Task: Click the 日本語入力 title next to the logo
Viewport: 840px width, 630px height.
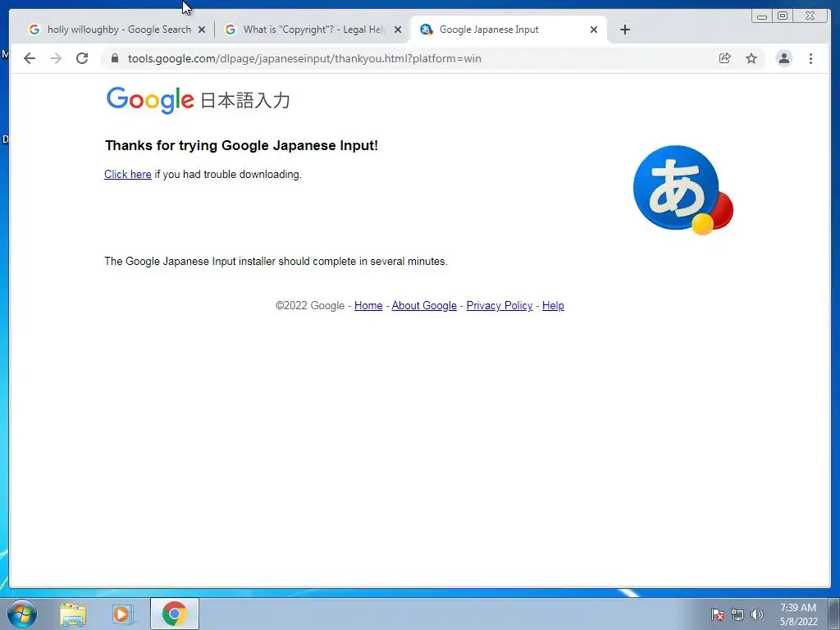Action: point(244,100)
